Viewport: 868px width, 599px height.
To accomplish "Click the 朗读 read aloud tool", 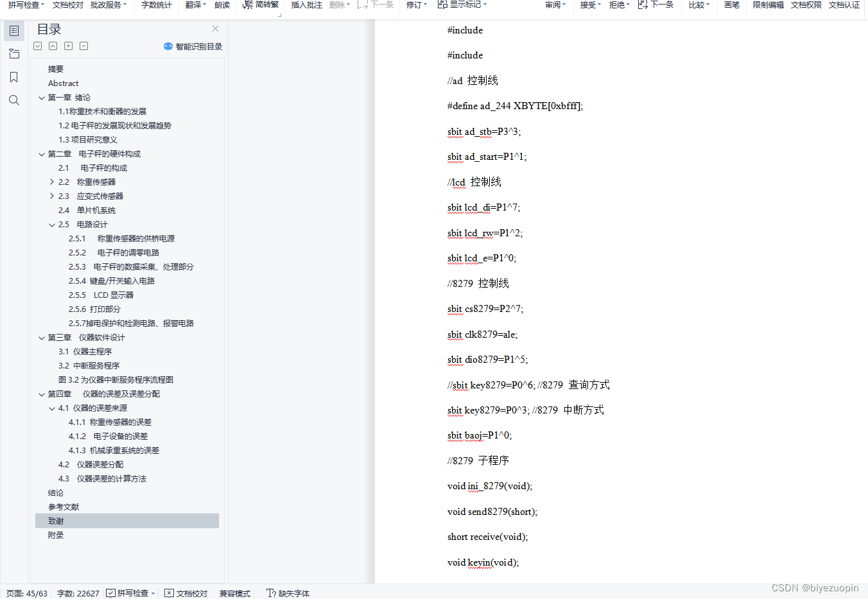I will click(x=222, y=4).
